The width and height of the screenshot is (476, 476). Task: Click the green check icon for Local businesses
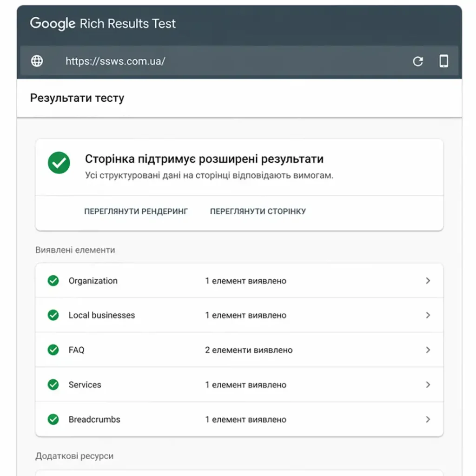53,315
